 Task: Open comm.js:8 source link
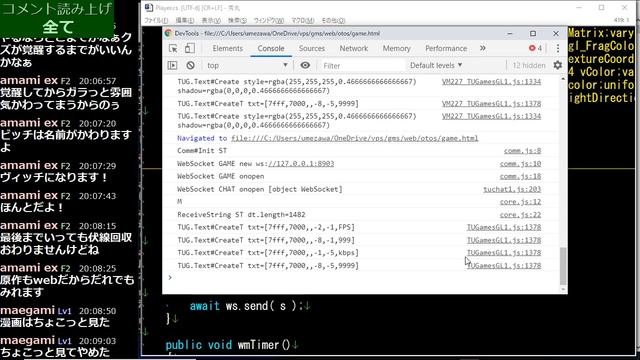click(x=522, y=151)
